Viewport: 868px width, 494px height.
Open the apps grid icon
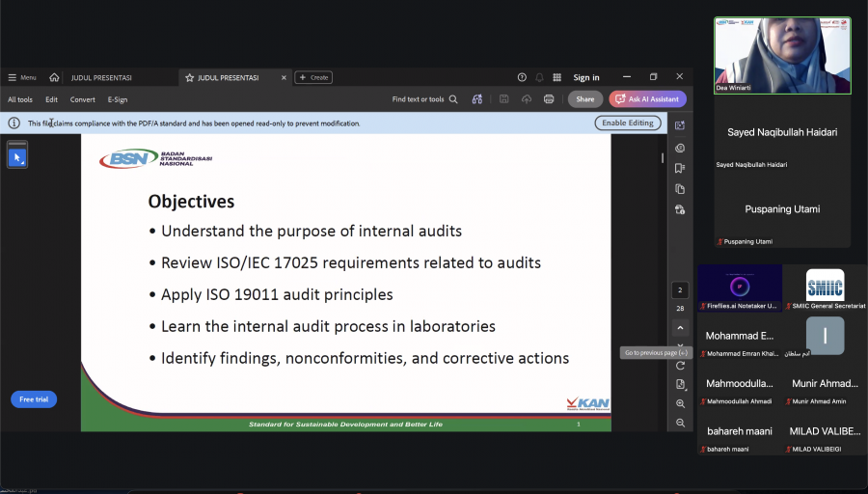556,77
